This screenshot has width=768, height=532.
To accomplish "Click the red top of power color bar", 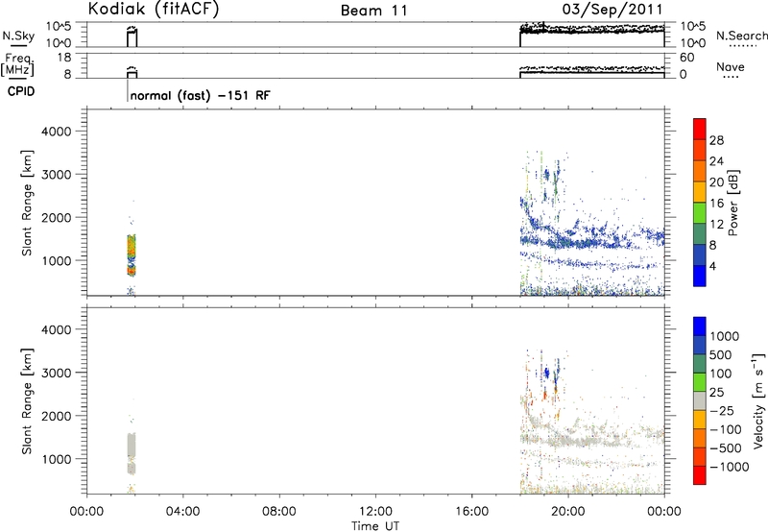I will [700, 129].
